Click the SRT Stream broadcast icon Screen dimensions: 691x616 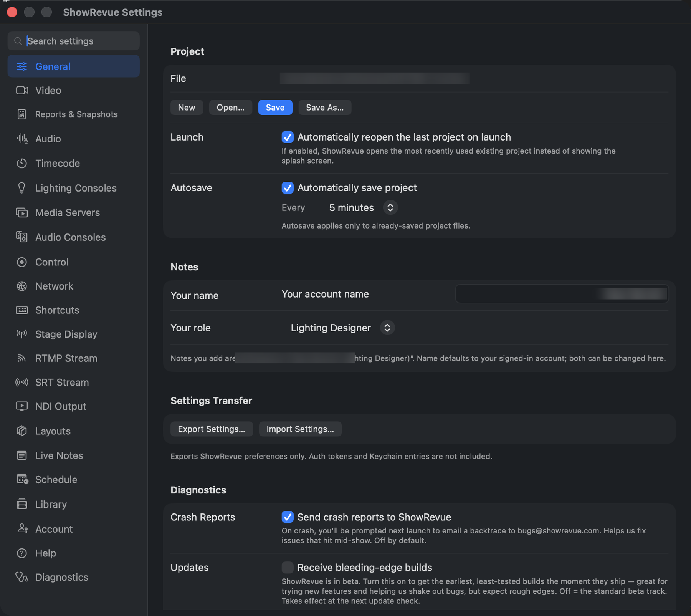[22, 382]
